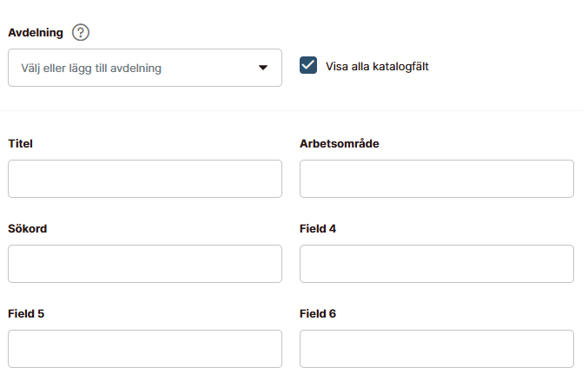Click the Avdelning field label
Image resolution: width=588 pixels, height=387 pixels.
(36, 33)
